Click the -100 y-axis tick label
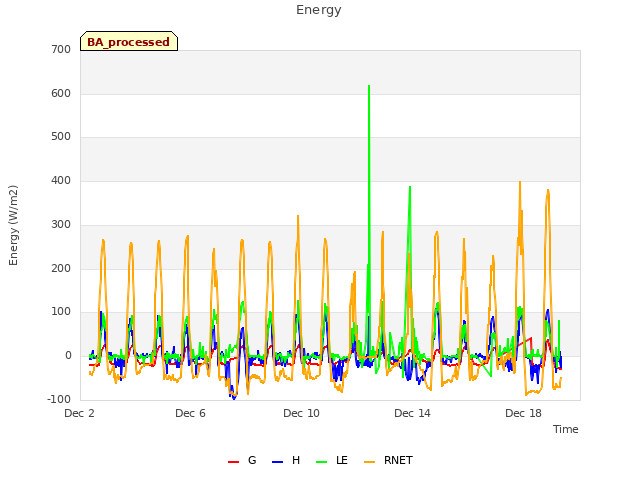This screenshot has height=480, width=640. pos(59,399)
